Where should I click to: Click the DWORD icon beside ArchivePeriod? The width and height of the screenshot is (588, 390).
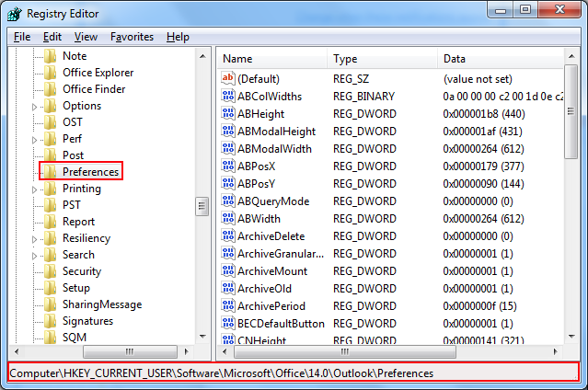(x=228, y=305)
